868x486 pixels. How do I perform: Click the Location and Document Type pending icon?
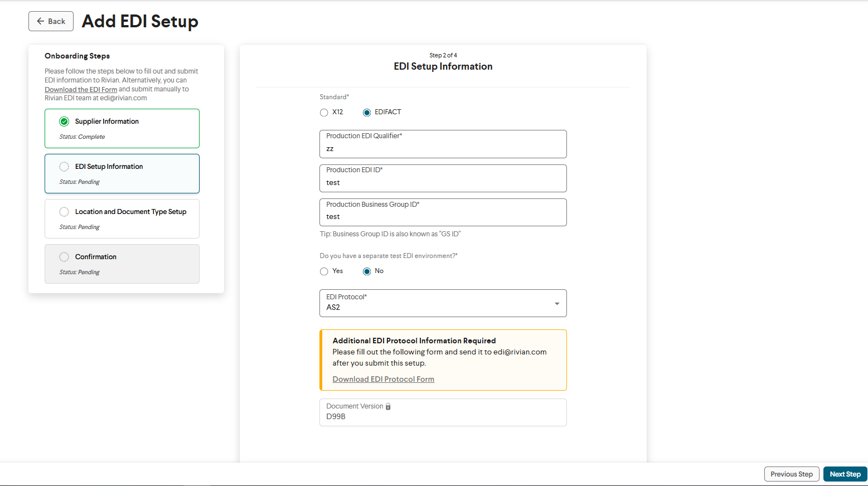tap(64, 212)
